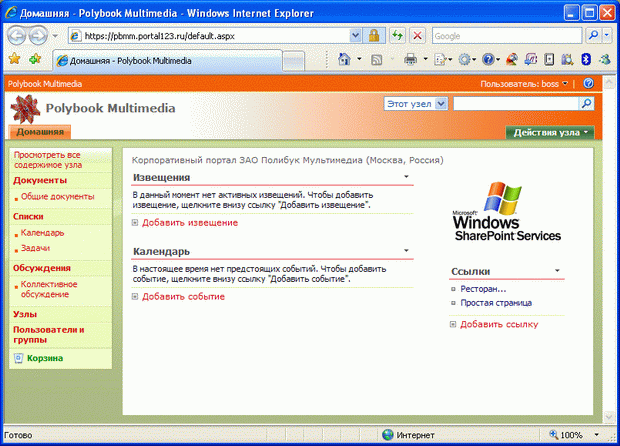This screenshot has width=620, height=446.
Task: Click Добавить извещение link
Action: coord(190,223)
